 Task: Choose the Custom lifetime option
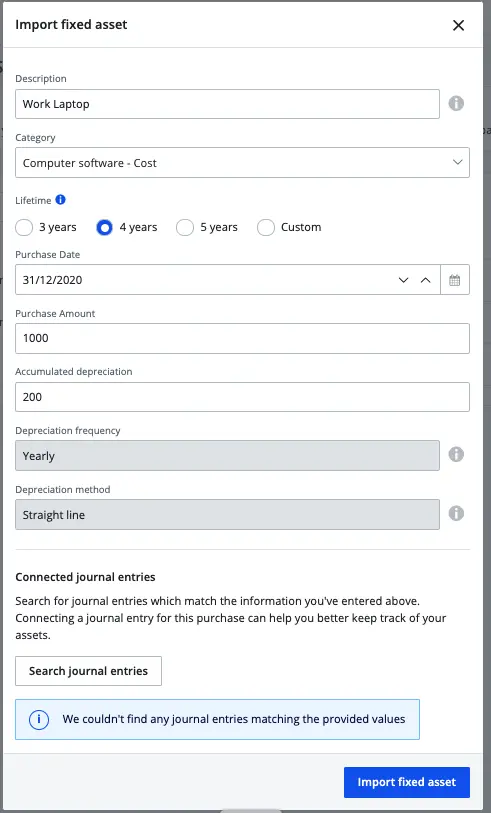click(x=266, y=227)
